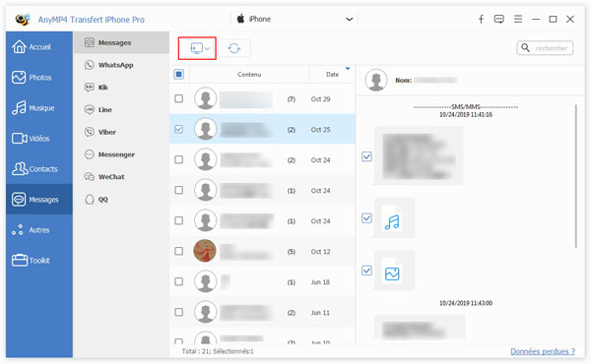591x364 pixels.
Task: Select Viber message category
Action: (x=121, y=132)
